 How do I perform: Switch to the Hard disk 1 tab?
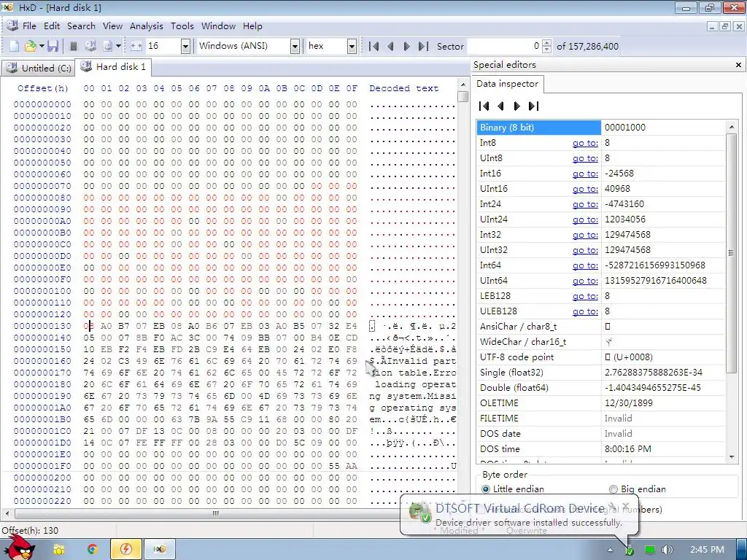[113, 67]
